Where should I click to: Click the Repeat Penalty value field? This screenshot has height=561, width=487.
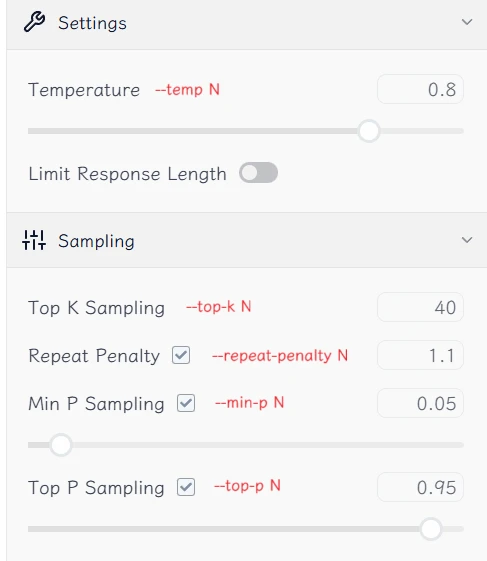(420, 355)
